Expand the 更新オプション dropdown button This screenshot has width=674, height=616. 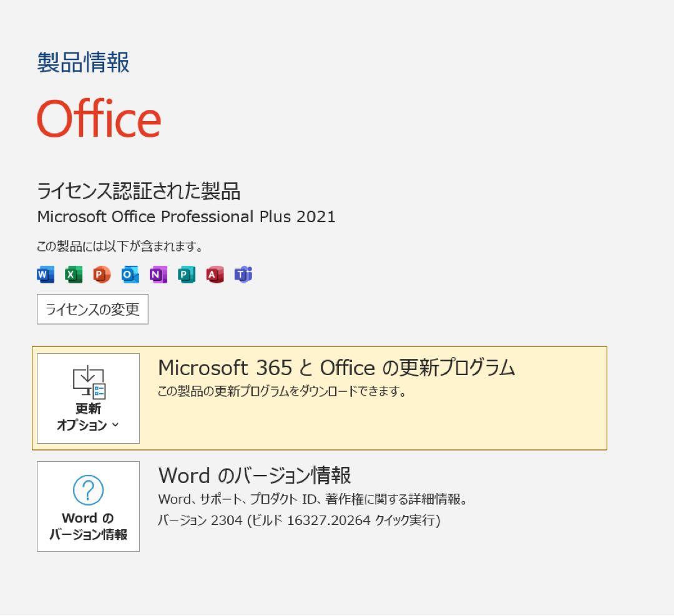point(88,398)
